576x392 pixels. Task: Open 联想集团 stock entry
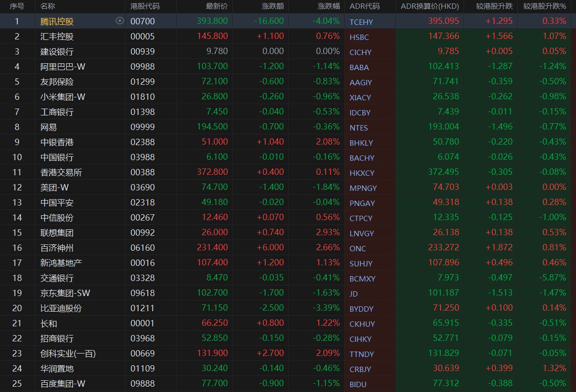pos(57,233)
